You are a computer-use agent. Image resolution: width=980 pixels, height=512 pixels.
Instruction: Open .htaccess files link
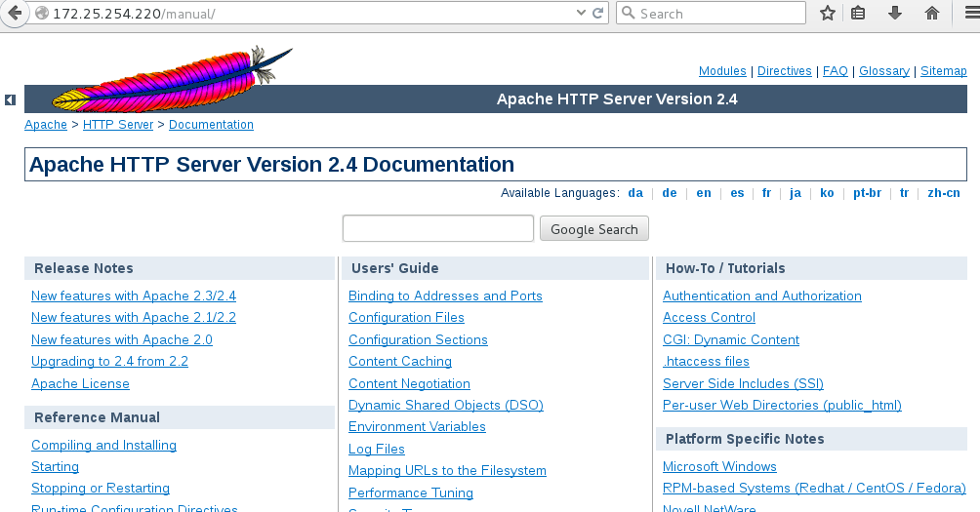[706, 362]
